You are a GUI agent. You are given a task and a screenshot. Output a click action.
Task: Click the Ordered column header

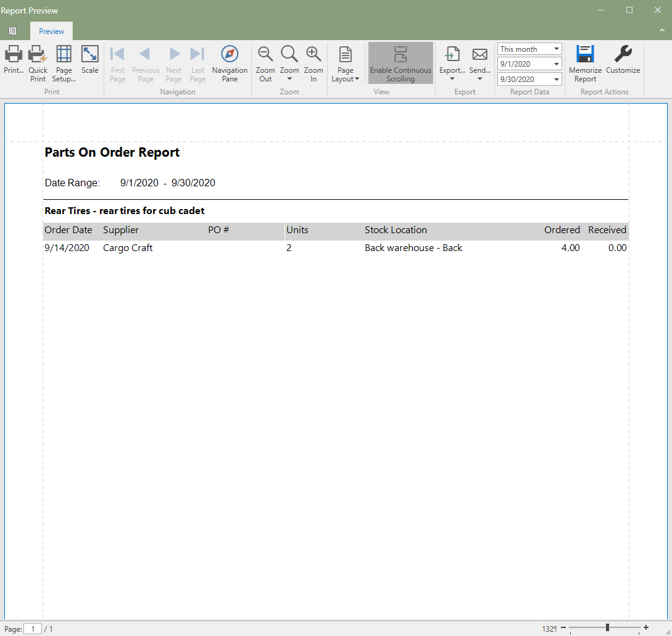point(562,230)
